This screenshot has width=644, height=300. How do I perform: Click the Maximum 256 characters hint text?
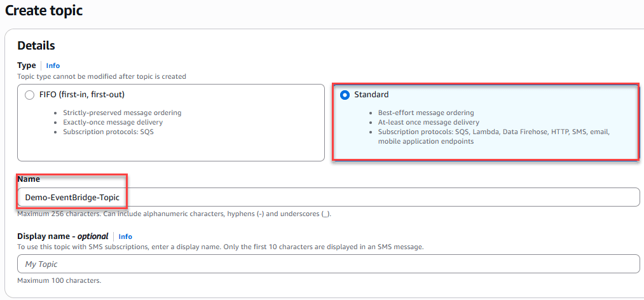coord(174,214)
